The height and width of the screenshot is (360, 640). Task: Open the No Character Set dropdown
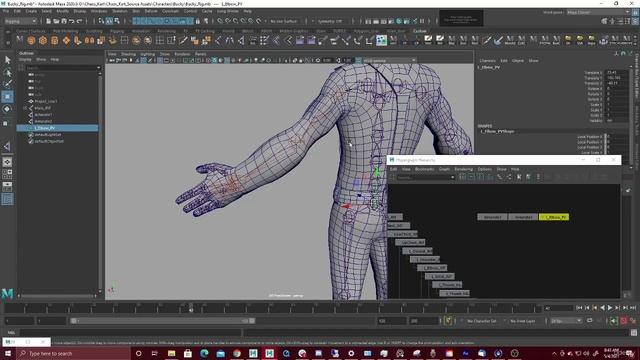pyautogui.click(x=482, y=321)
